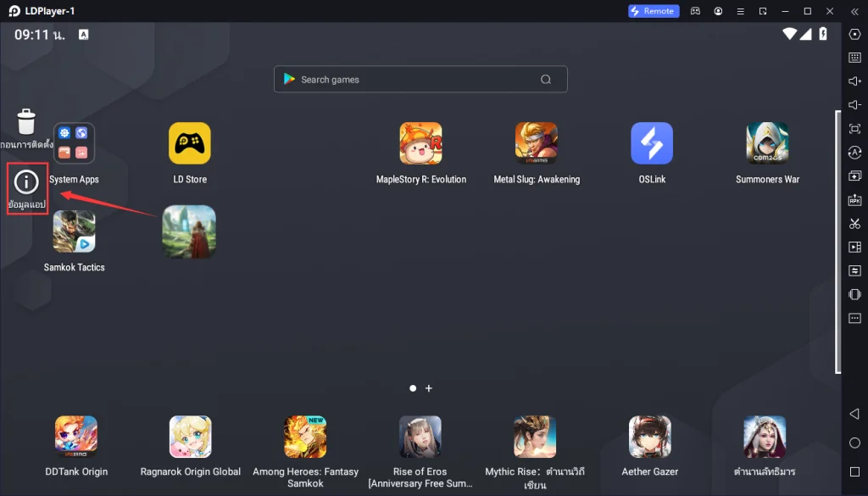868x496 pixels.
Task: Collapse the side toolbar chevrons
Action: pyautogui.click(x=854, y=11)
